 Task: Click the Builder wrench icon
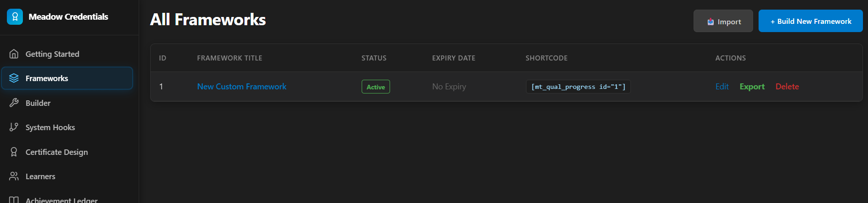tap(14, 103)
